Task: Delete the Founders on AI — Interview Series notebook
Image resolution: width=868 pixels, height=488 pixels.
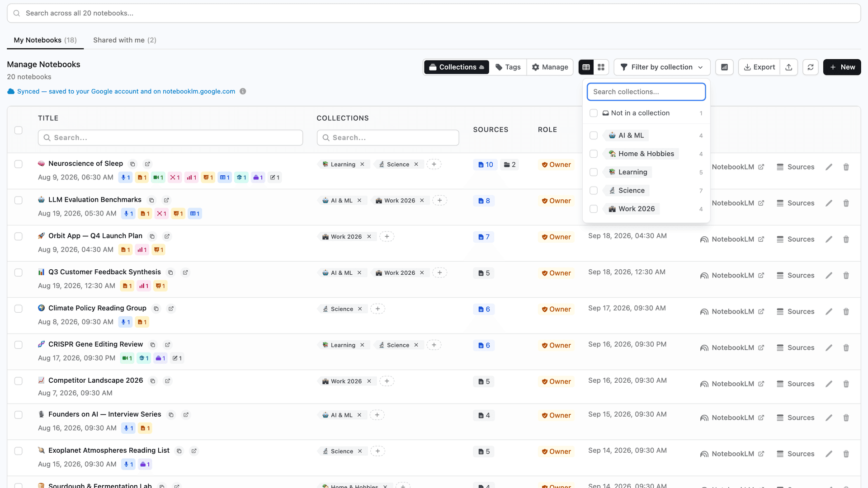Action: point(846,418)
